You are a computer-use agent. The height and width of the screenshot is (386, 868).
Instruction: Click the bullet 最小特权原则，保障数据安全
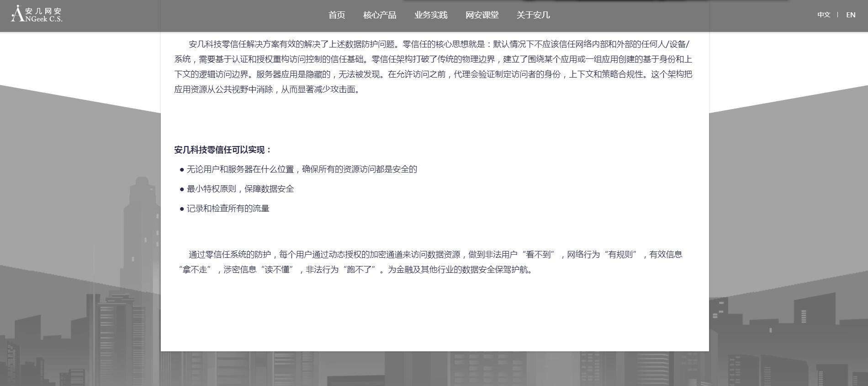click(237, 189)
